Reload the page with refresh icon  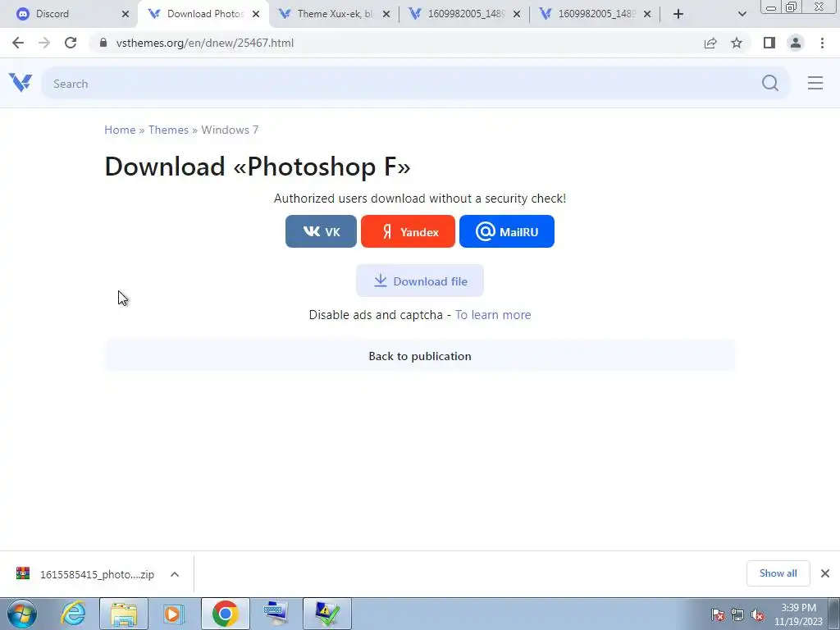tap(71, 43)
